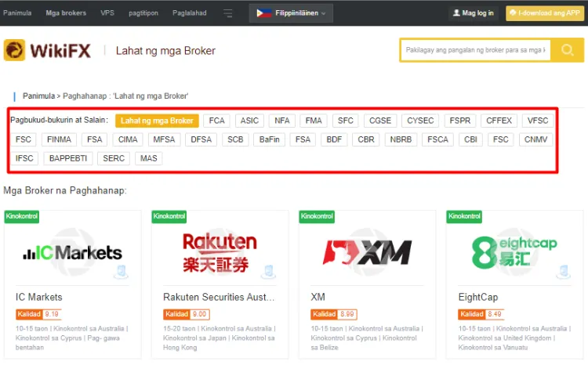
Task: Filter brokers by CIMA
Action: click(128, 139)
